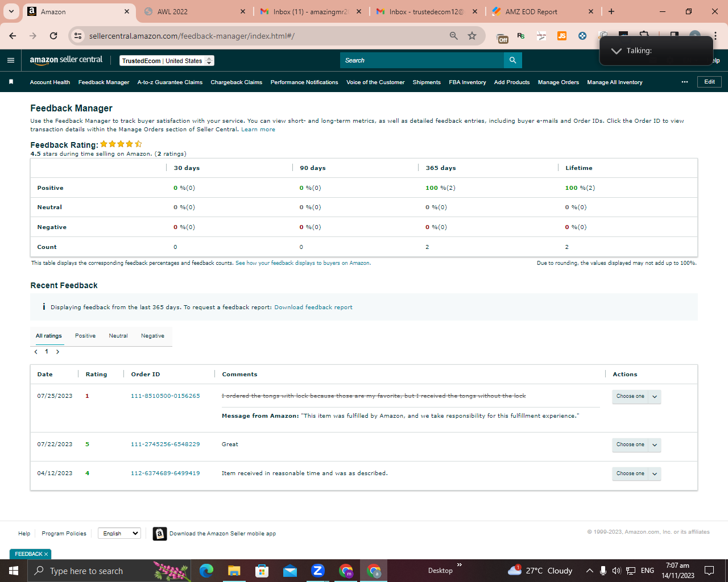728x582 pixels.
Task: Open Mail app from taskbar
Action: 290,571
